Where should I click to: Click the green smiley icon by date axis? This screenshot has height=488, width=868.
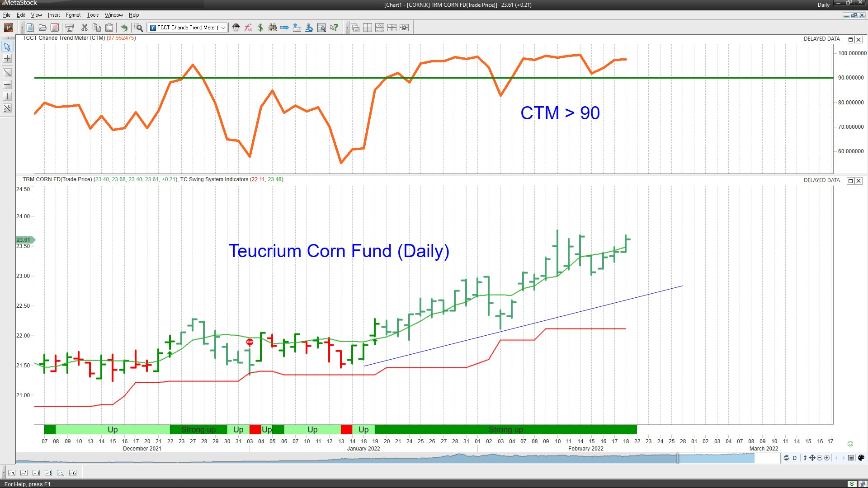tap(850, 444)
